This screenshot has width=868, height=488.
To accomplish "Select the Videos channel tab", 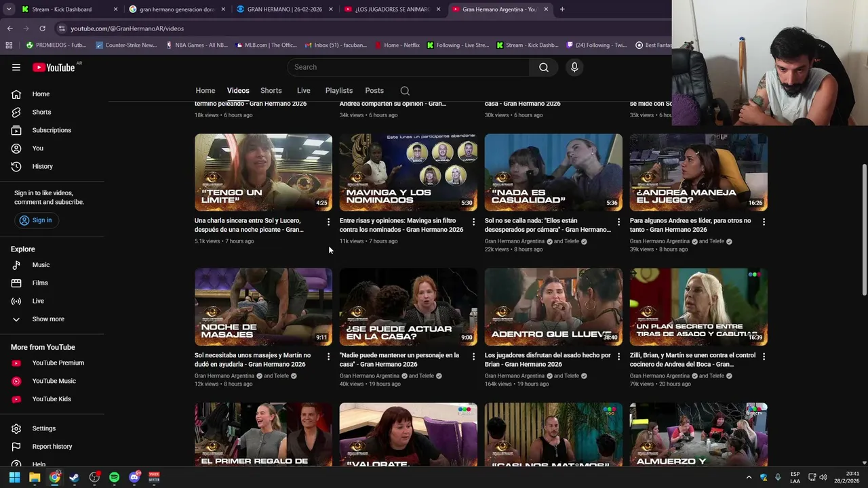I will pos(238,91).
